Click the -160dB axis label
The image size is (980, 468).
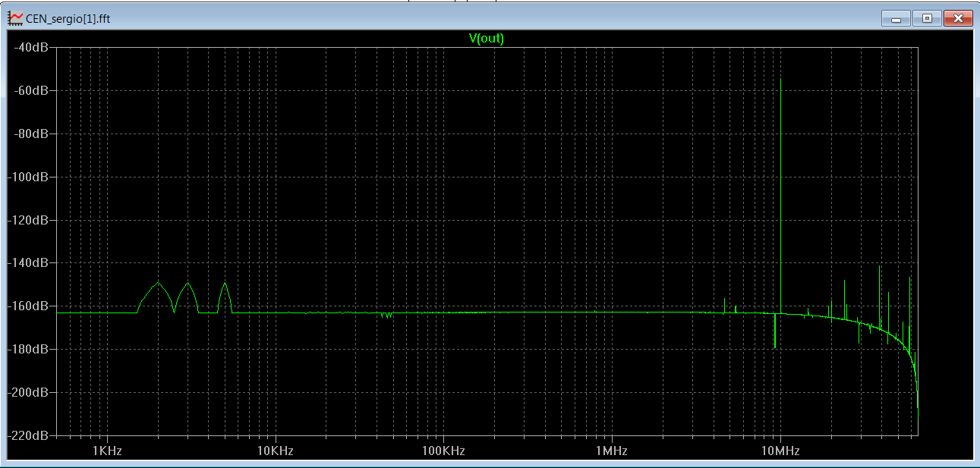[x=28, y=306]
